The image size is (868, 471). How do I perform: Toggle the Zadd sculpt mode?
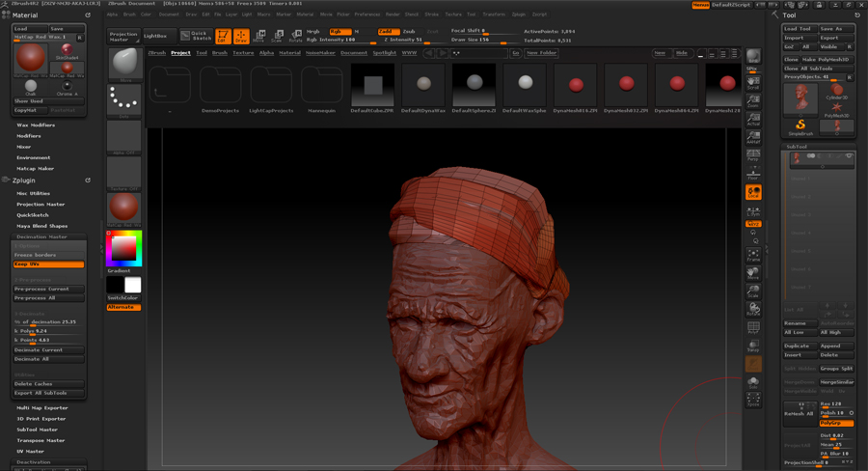click(x=389, y=32)
